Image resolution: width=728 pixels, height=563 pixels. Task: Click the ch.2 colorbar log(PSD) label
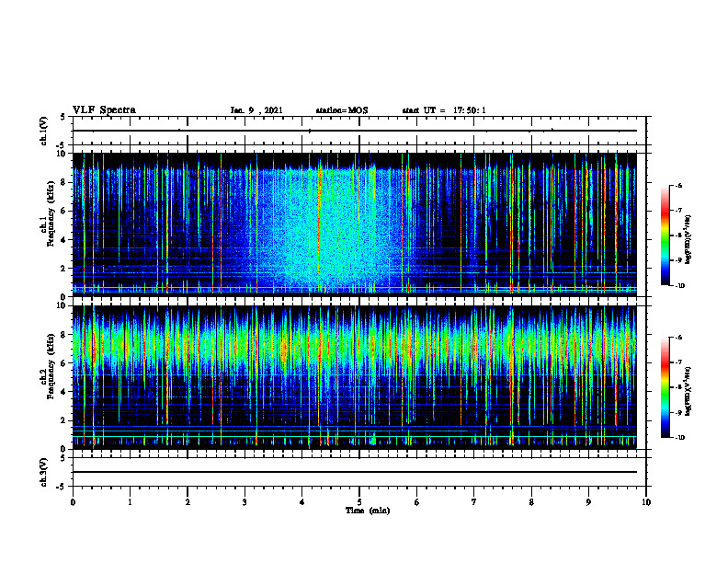pyautogui.click(x=688, y=390)
